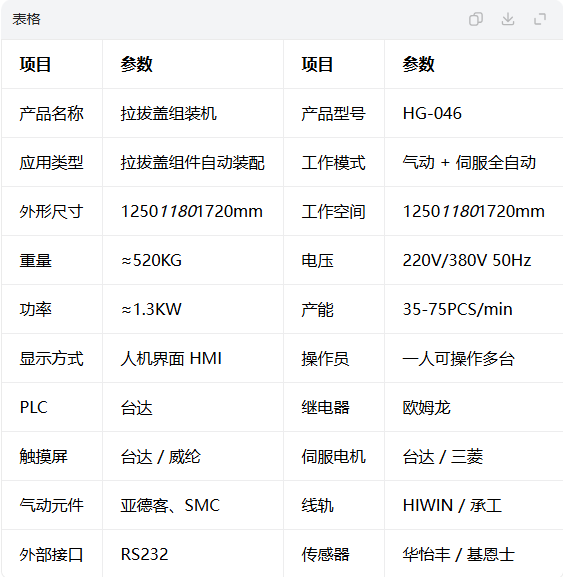Screen dimensions: 563x577
Task: Select the ≈520KG value
Action: click(151, 261)
